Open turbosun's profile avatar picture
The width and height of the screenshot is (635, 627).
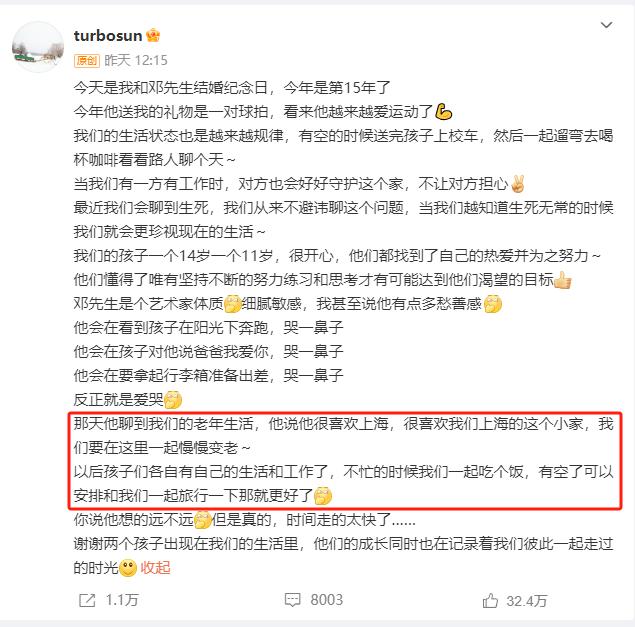pos(38,47)
